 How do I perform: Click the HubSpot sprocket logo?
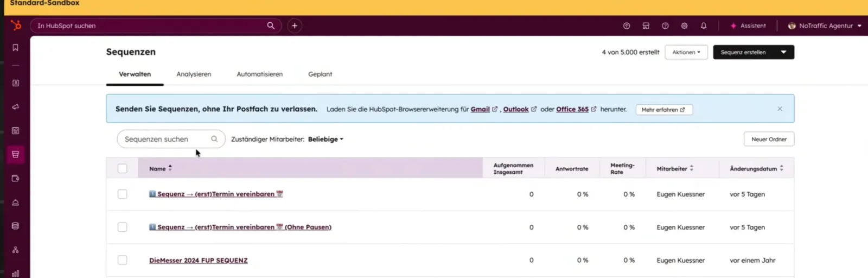pos(16,26)
